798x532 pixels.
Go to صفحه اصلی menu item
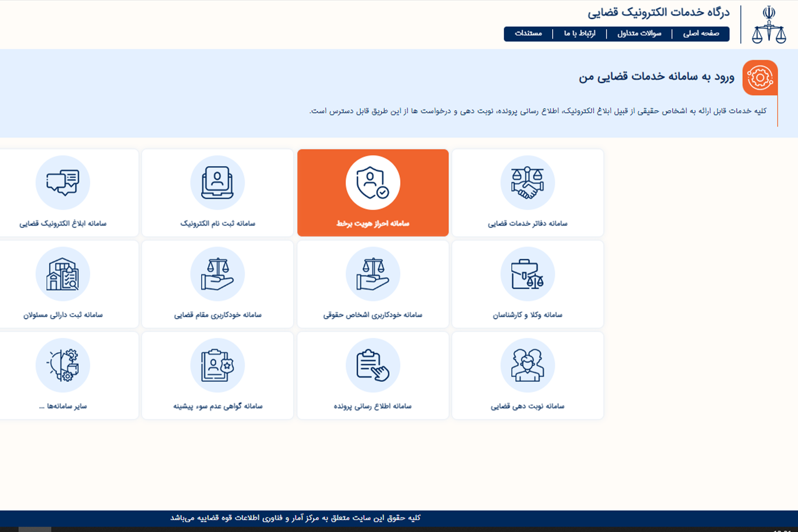point(701,34)
